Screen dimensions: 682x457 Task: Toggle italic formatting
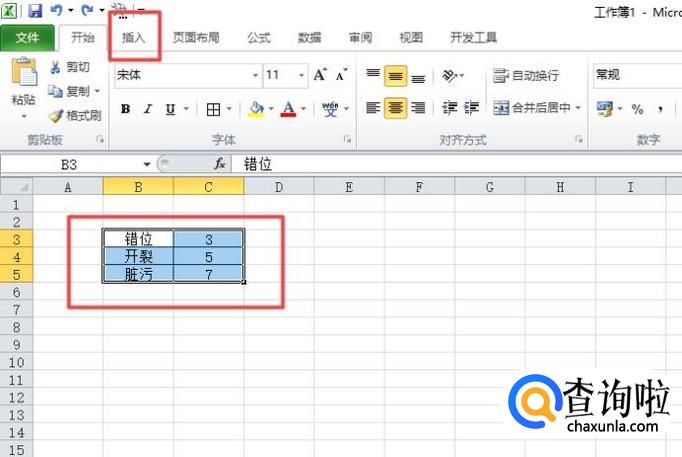(x=148, y=109)
